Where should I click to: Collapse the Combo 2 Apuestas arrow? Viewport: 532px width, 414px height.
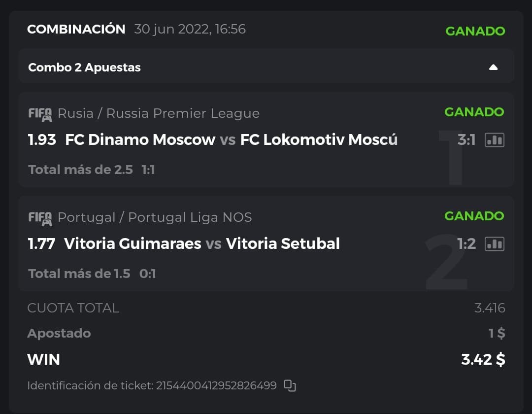point(493,68)
